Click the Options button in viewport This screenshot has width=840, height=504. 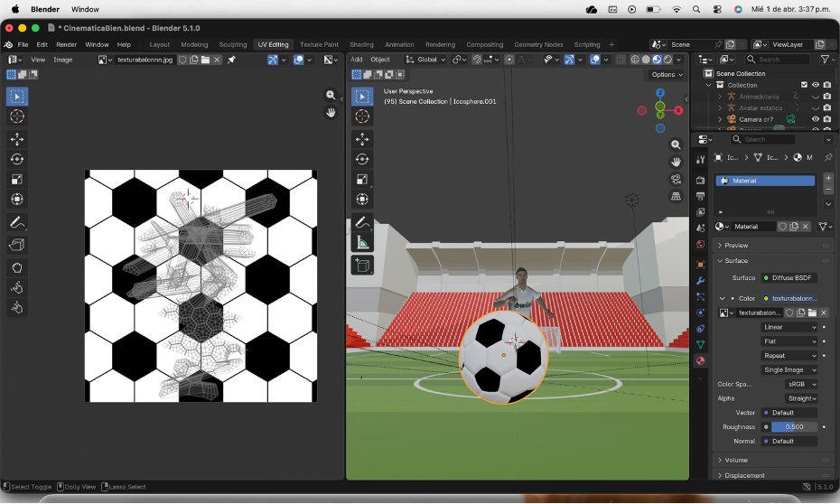click(x=667, y=75)
